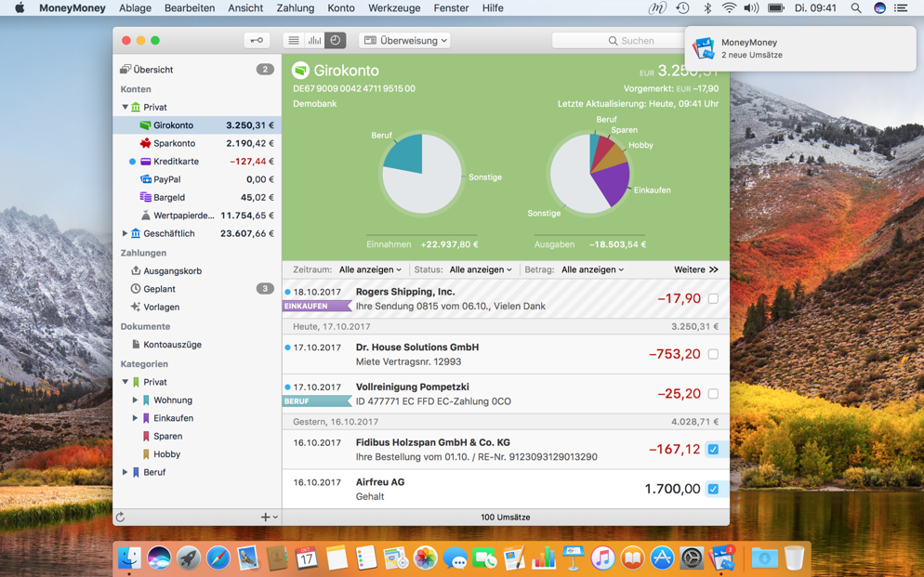Switch to bar chart view
This screenshot has height=577, width=924.
315,41
